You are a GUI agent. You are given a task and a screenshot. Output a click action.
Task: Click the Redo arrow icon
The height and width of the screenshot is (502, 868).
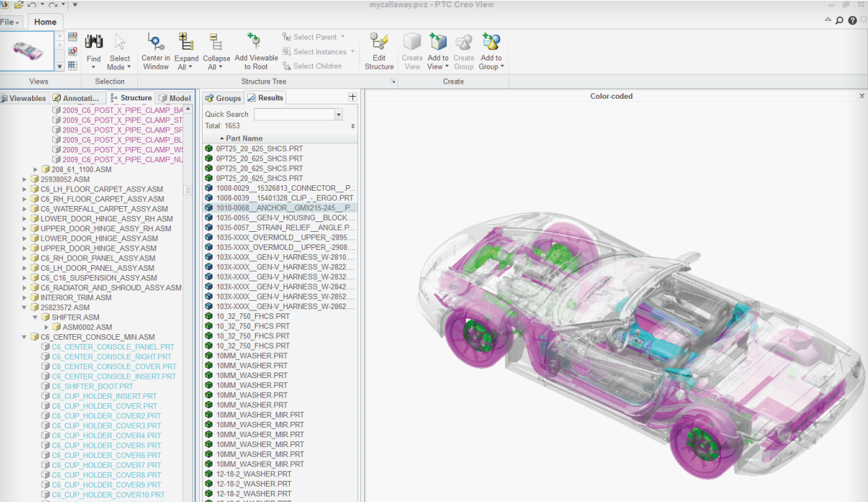[52, 5]
